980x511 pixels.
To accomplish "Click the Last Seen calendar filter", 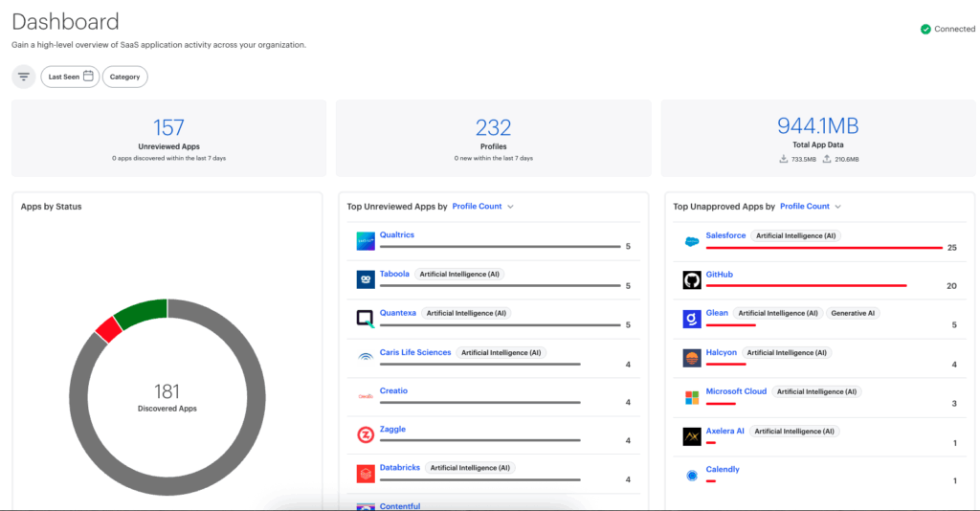I will point(70,77).
